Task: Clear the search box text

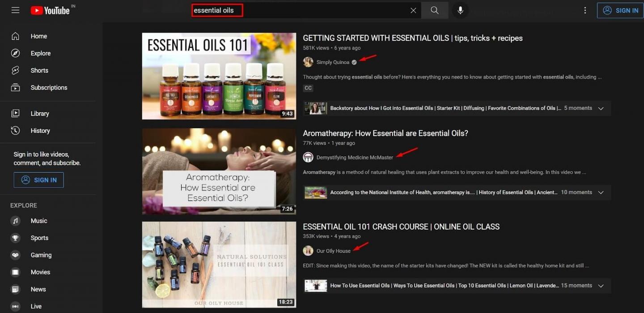Action: tap(413, 10)
